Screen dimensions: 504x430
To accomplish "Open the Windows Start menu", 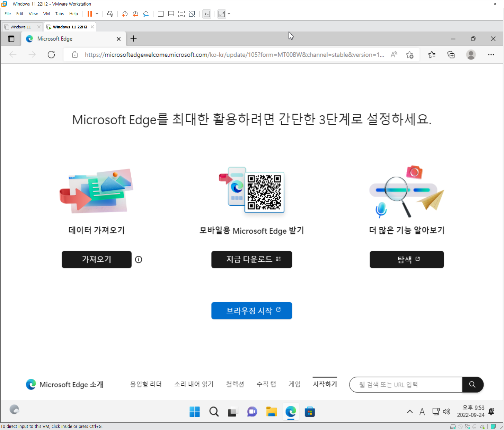I will (195, 412).
